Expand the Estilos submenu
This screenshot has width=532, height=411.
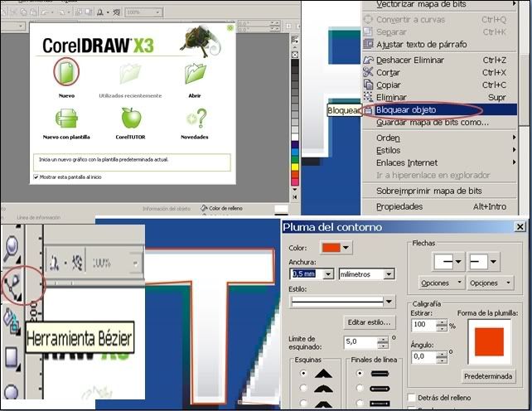click(x=440, y=150)
